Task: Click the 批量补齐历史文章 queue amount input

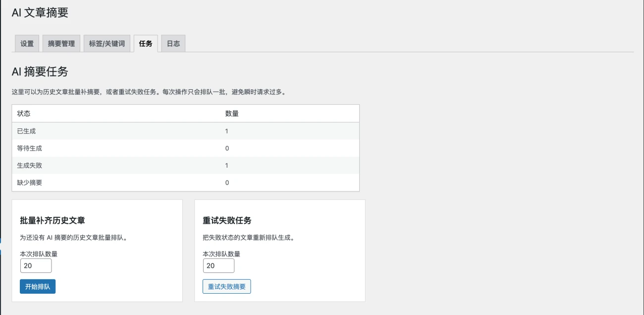Action: click(x=36, y=265)
